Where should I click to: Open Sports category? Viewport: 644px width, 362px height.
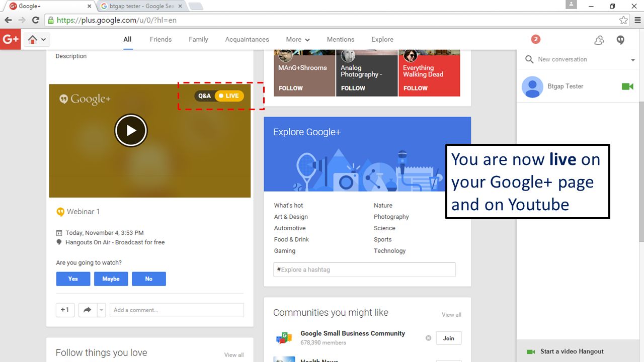(x=382, y=240)
